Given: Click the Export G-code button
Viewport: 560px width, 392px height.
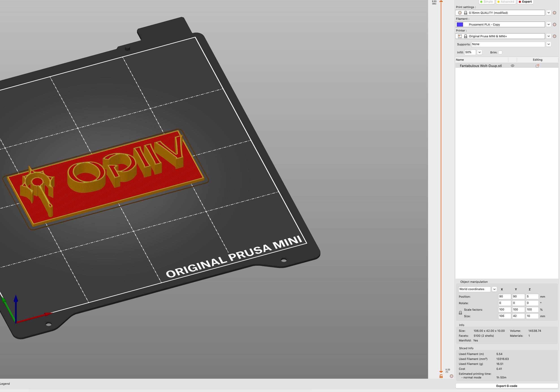Looking at the screenshot, I should pyautogui.click(x=507, y=386).
